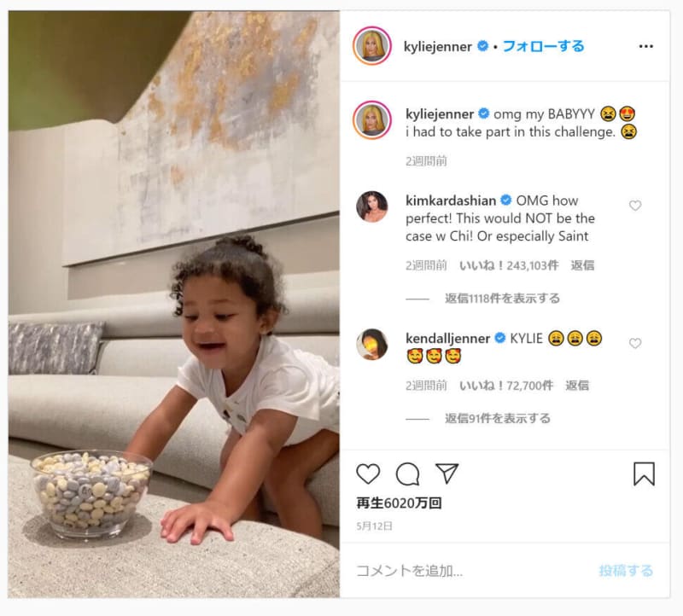
Task: Click kyliejenner's avatar beside the caption
Action: (372, 119)
